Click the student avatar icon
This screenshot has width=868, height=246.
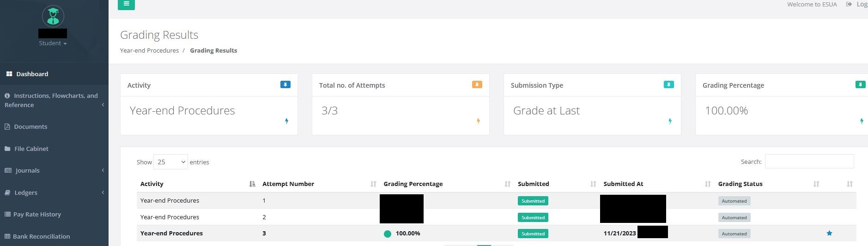click(53, 16)
